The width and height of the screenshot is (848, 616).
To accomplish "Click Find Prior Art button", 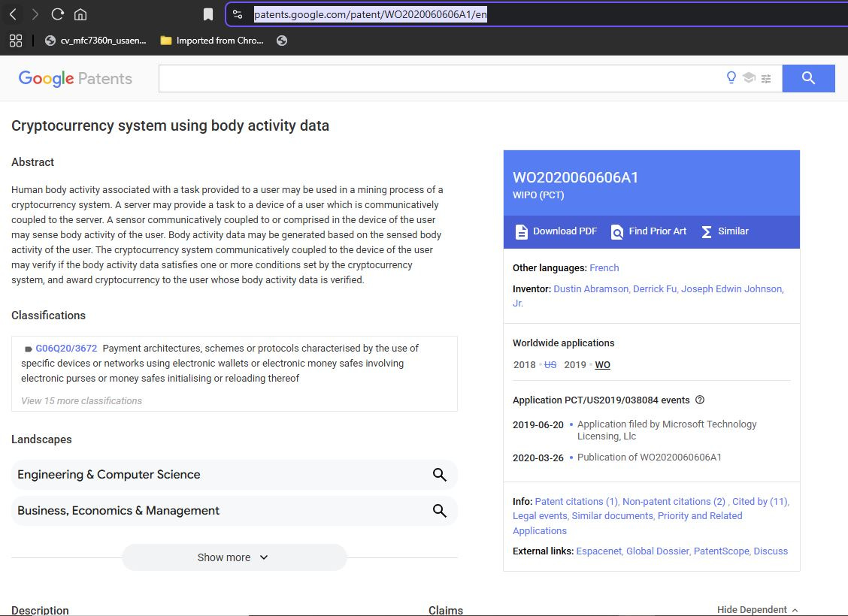I will click(649, 231).
